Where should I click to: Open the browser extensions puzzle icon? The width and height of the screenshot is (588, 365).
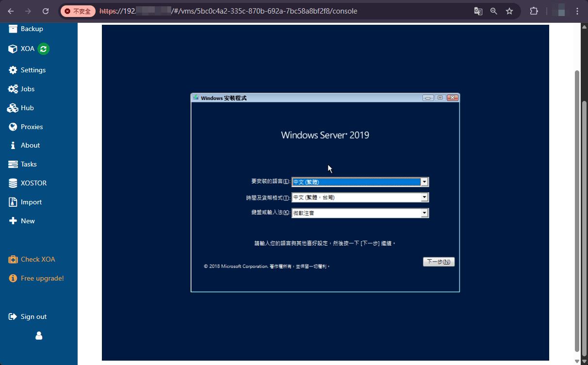pyautogui.click(x=534, y=11)
